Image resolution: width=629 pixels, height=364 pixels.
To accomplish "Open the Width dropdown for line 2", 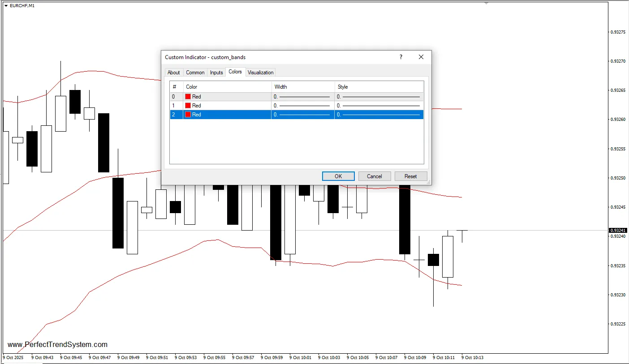I will pyautogui.click(x=303, y=115).
